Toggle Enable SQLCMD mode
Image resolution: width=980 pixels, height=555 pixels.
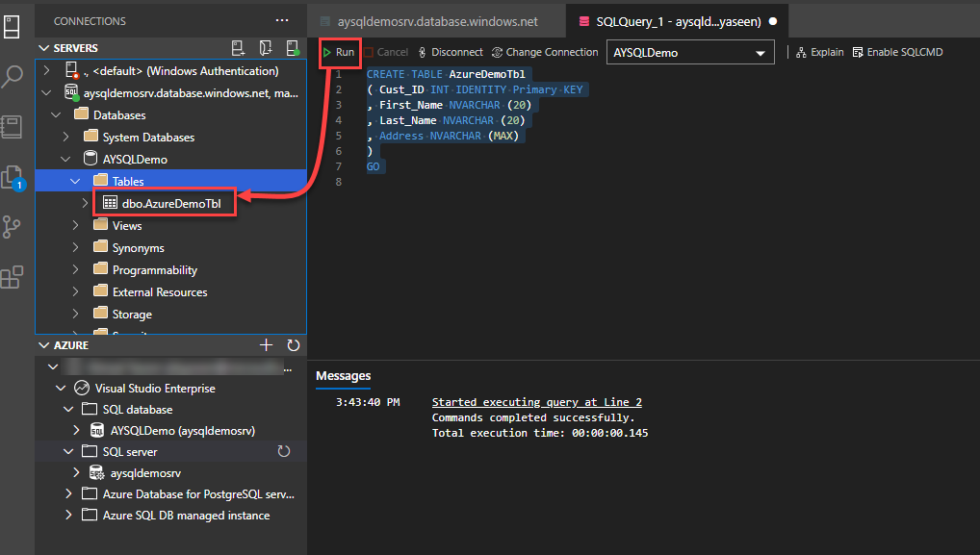(897, 52)
